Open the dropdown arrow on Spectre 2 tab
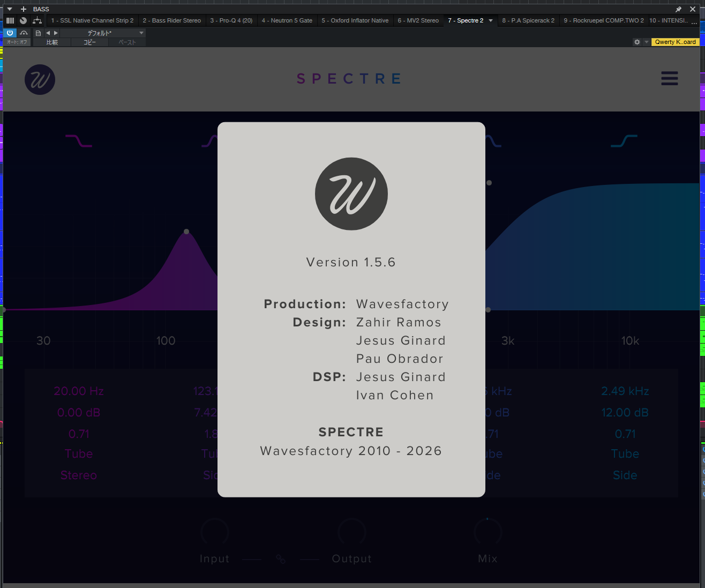Screen dimensions: 705x588 [491, 20]
